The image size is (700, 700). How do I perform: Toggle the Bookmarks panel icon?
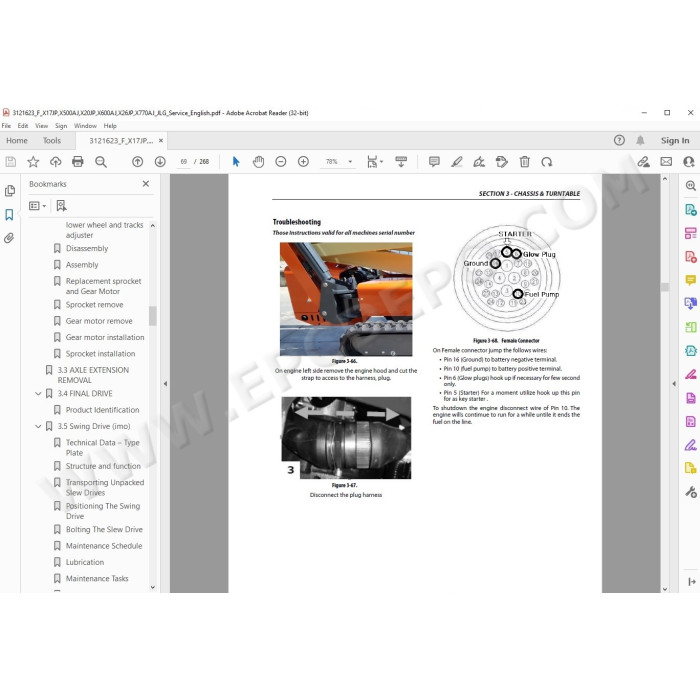[9, 214]
